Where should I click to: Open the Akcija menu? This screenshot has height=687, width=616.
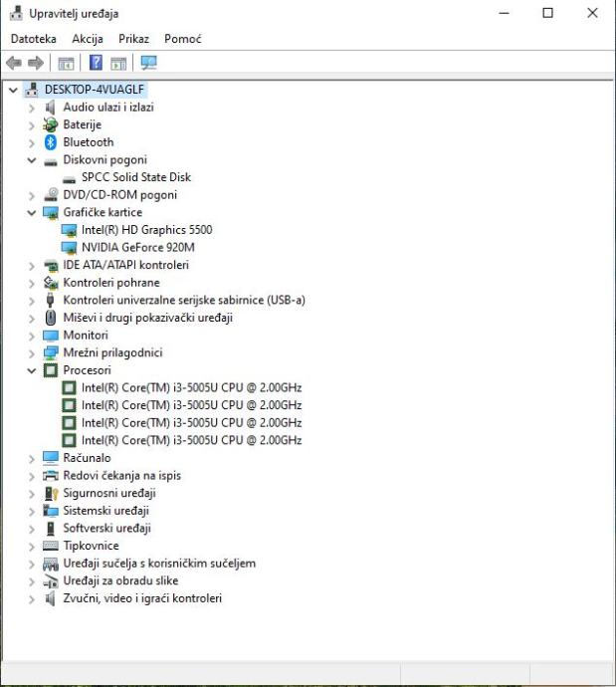[x=88, y=39]
